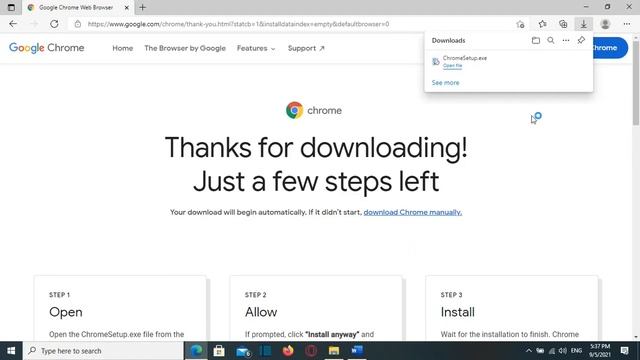Open the Home nav item

coord(122,48)
